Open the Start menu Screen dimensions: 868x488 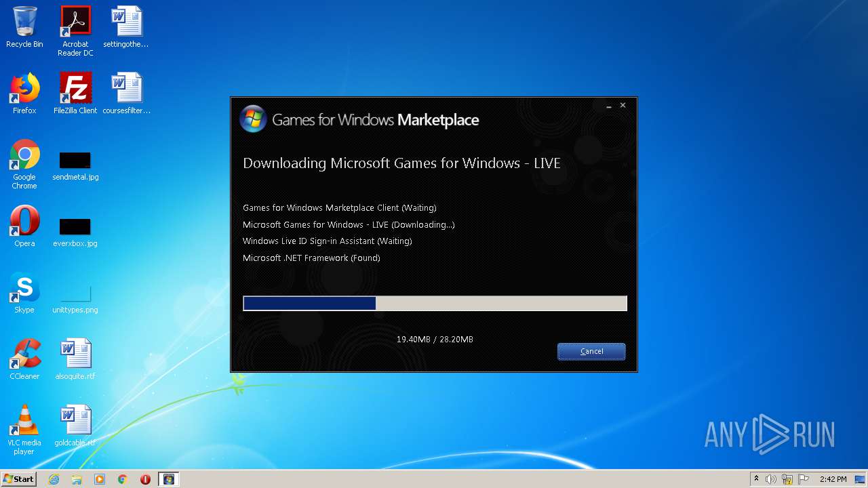tap(18, 479)
